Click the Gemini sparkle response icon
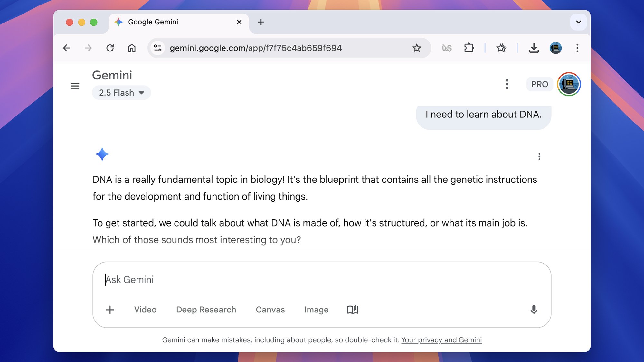The width and height of the screenshot is (644, 362). pos(102,154)
